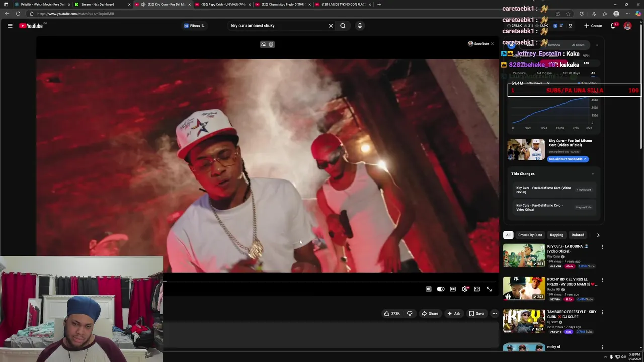Click 'See similar thumbnails' button
The width and height of the screenshot is (644, 362).
(x=568, y=159)
